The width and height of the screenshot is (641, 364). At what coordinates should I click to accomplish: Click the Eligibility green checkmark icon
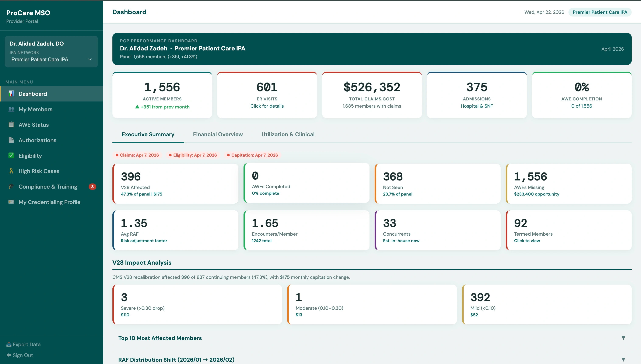tap(11, 156)
